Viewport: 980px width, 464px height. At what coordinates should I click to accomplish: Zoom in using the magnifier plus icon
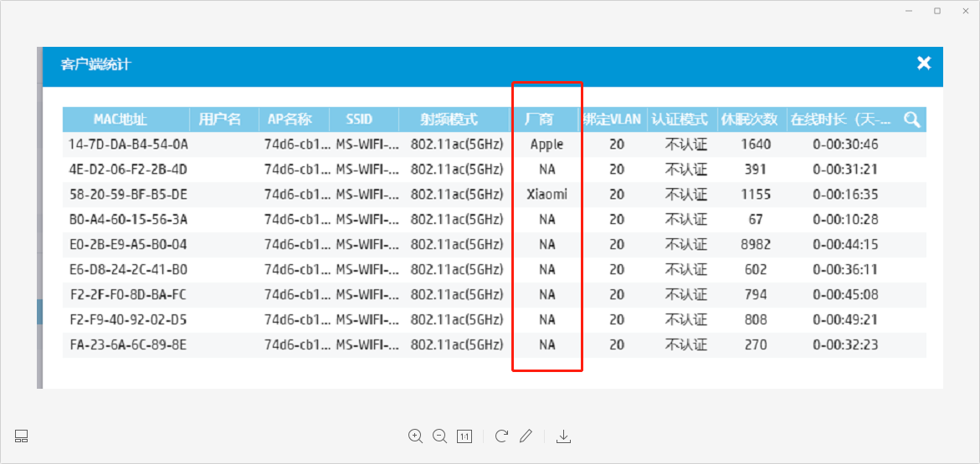coord(415,436)
